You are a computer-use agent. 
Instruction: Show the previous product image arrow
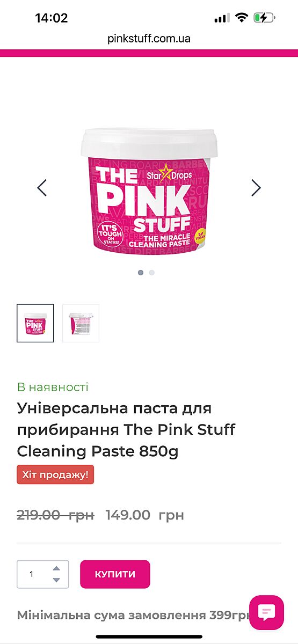(x=42, y=187)
